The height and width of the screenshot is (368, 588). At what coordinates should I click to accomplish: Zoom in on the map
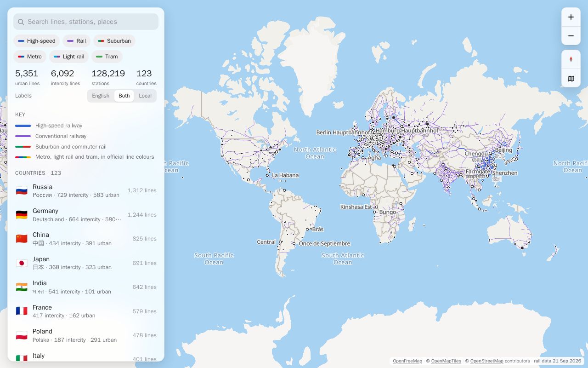(571, 17)
